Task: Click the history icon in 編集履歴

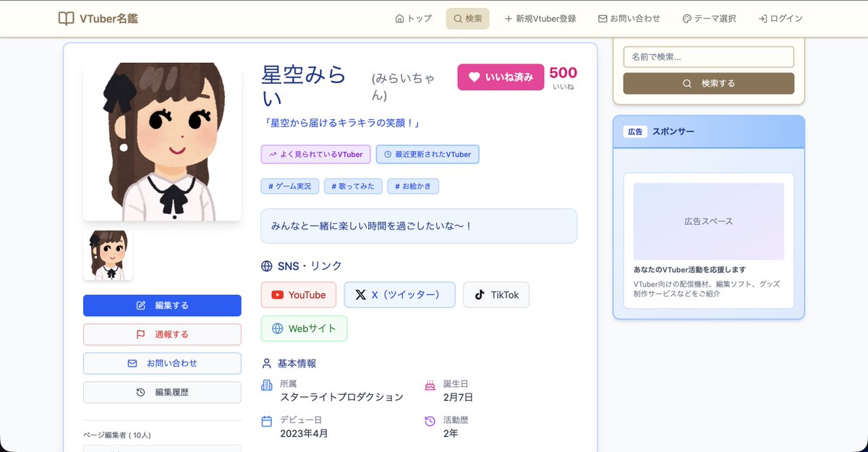Action: tap(141, 392)
